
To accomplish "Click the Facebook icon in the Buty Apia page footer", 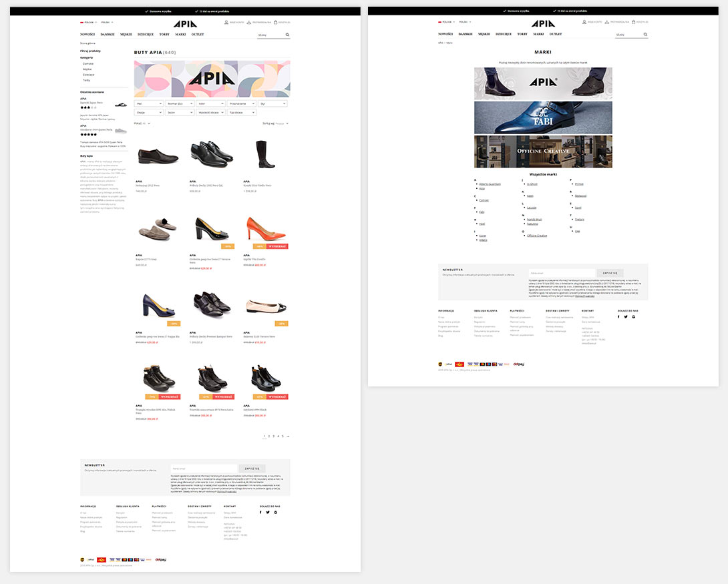I will (x=260, y=512).
